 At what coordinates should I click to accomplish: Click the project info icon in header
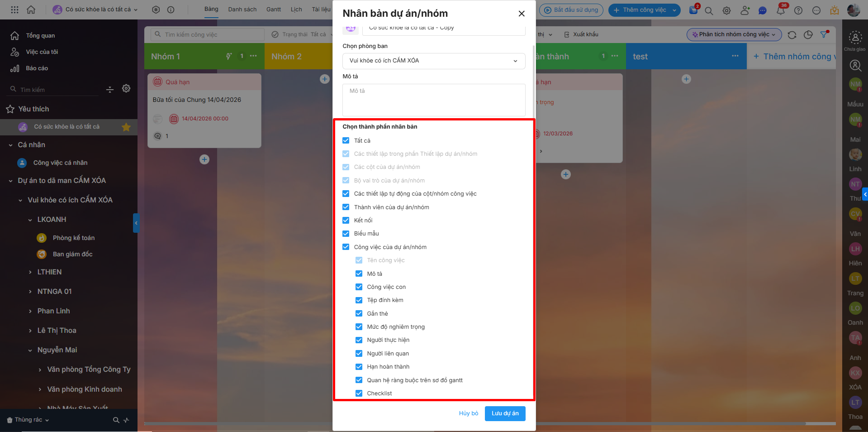click(171, 10)
